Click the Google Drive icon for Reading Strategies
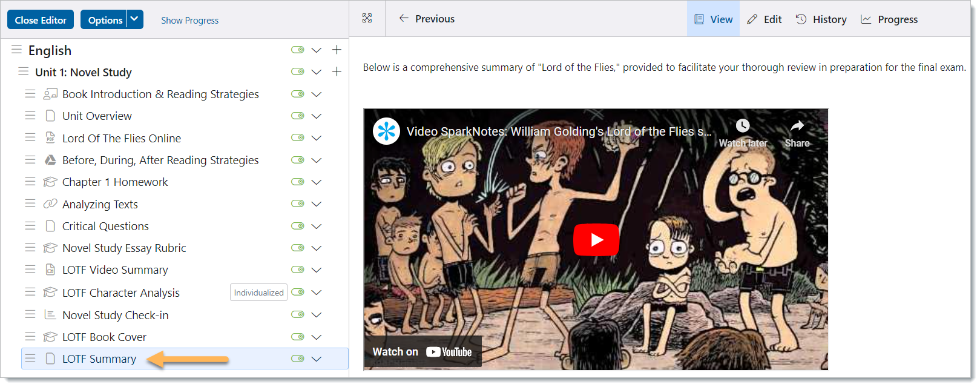980x387 pixels. (x=50, y=160)
